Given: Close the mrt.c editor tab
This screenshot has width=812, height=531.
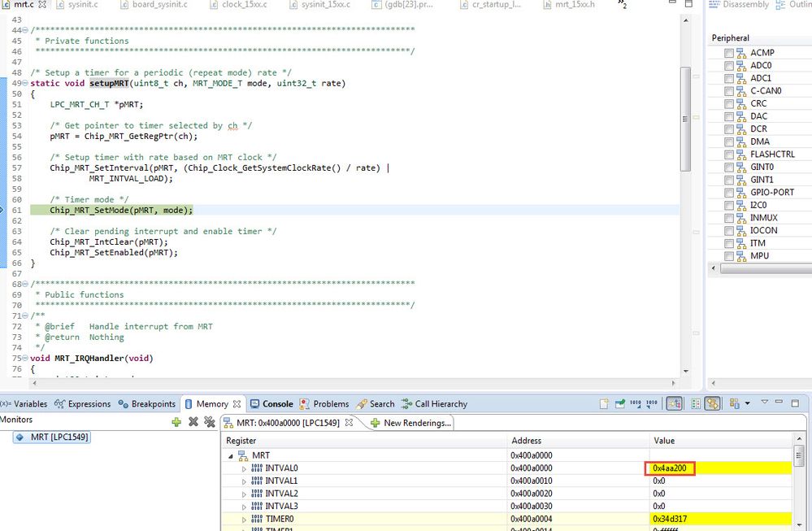Looking at the screenshot, I should tap(42, 4).
